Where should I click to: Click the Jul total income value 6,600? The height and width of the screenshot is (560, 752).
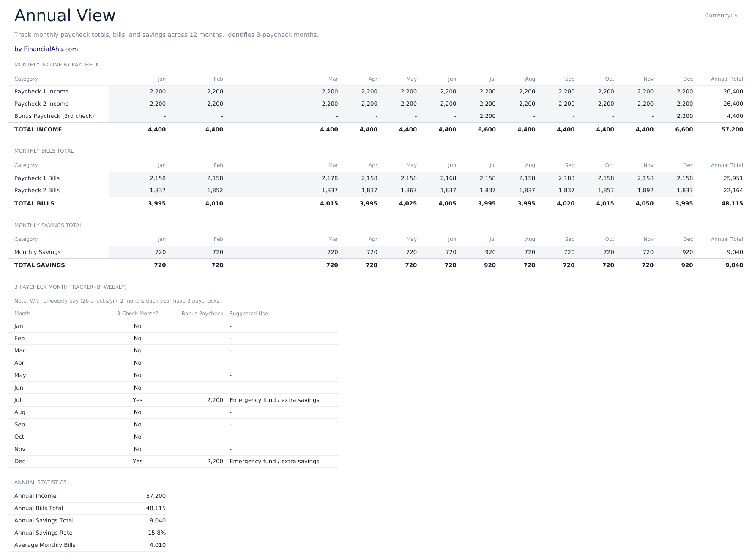[487, 130]
